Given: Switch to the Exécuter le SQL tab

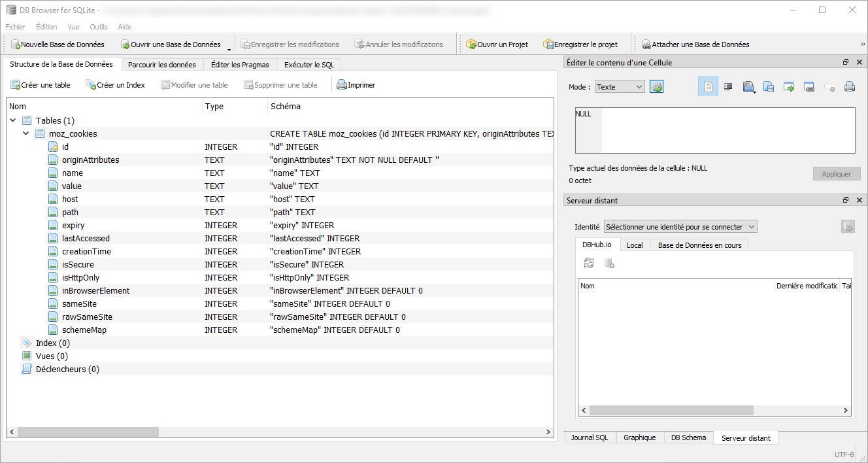Looking at the screenshot, I should pyautogui.click(x=309, y=65).
